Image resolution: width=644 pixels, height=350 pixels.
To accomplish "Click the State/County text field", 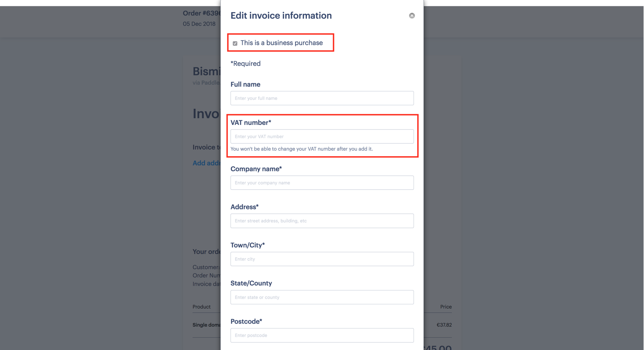I will [322, 297].
